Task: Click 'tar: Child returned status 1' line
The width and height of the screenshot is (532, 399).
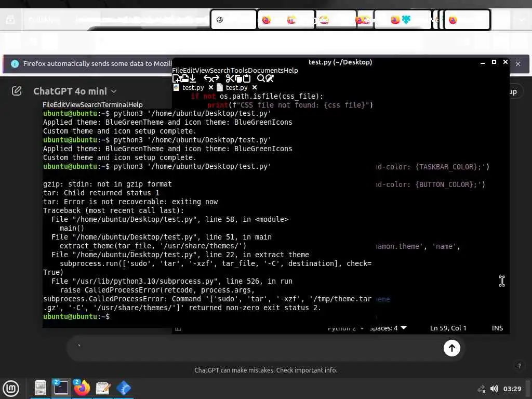Action: tap(101, 193)
